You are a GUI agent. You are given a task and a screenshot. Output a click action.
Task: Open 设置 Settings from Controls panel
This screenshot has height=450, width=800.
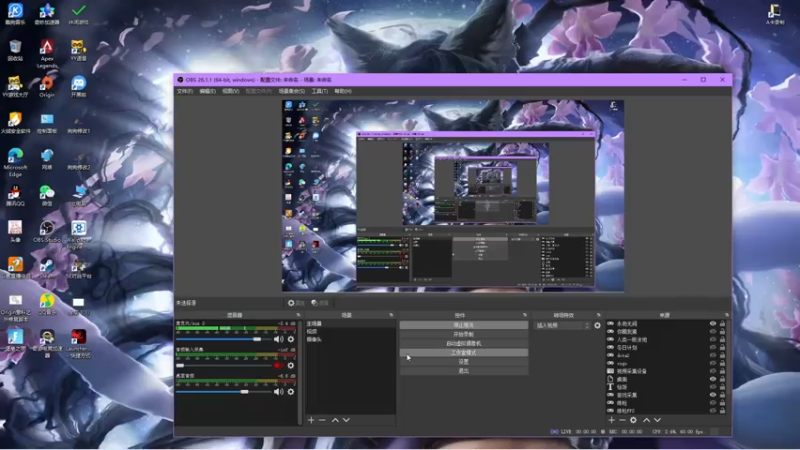(464, 362)
